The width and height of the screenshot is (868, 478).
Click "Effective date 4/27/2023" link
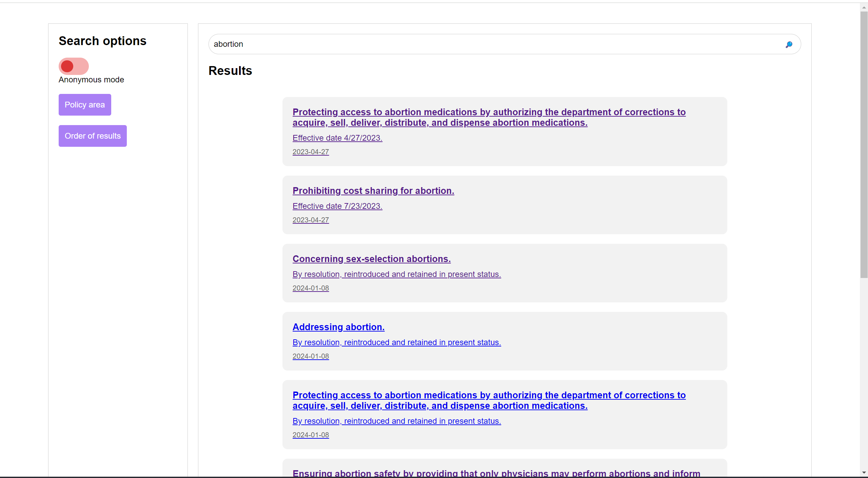(x=337, y=138)
